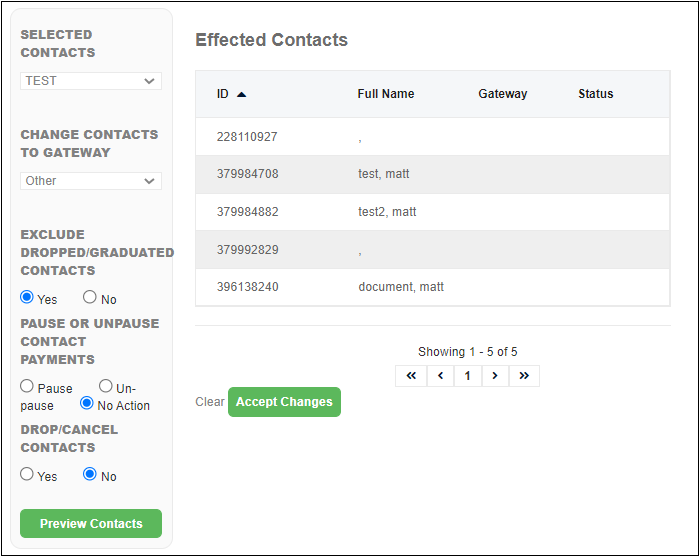This screenshot has height=556, width=700.
Task: Sort table by Full Name column
Action: [x=386, y=94]
